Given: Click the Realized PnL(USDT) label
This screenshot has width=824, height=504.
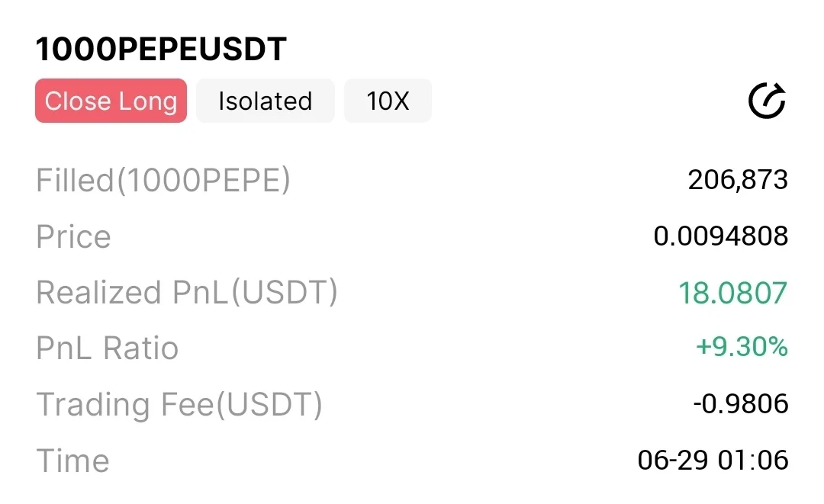Looking at the screenshot, I should (x=186, y=293).
